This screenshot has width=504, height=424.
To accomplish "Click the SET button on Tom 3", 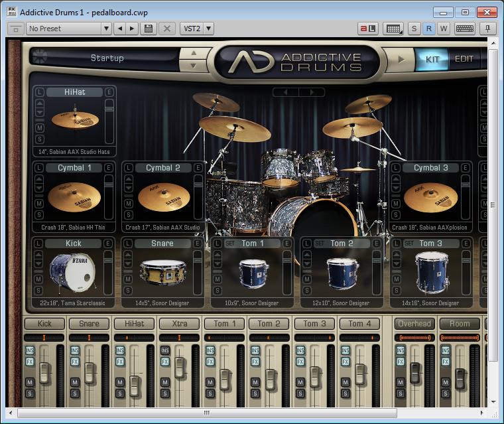I will pyautogui.click(x=409, y=244).
